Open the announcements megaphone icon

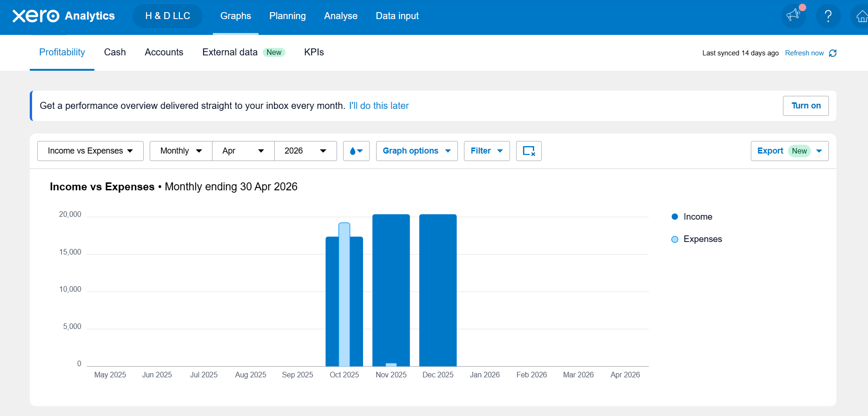point(794,16)
